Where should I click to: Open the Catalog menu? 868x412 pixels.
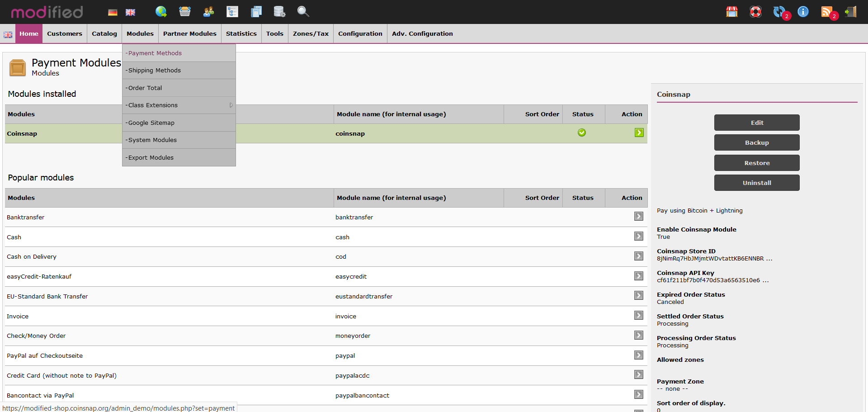point(104,33)
